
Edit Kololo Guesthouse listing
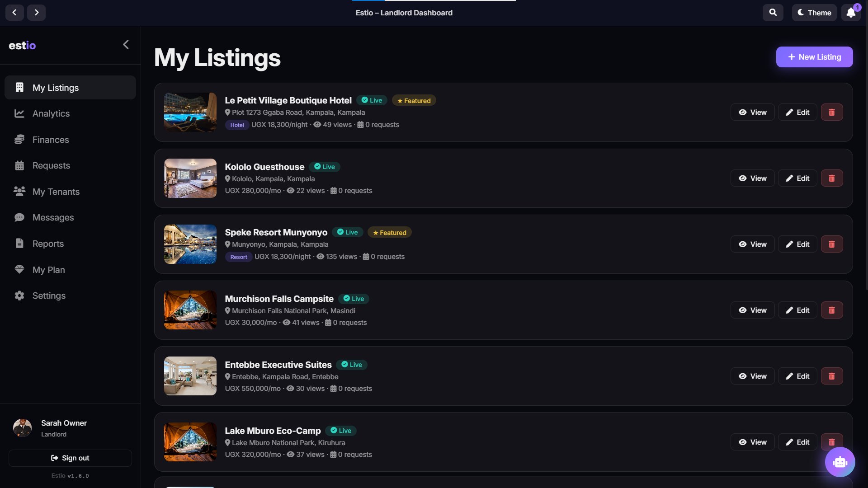(x=797, y=178)
